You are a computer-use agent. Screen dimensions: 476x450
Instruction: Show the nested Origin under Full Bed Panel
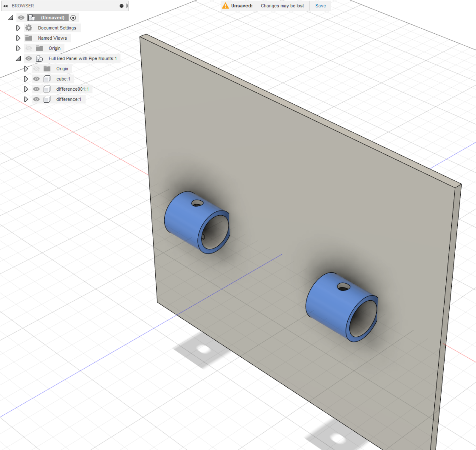(x=36, y=69)
